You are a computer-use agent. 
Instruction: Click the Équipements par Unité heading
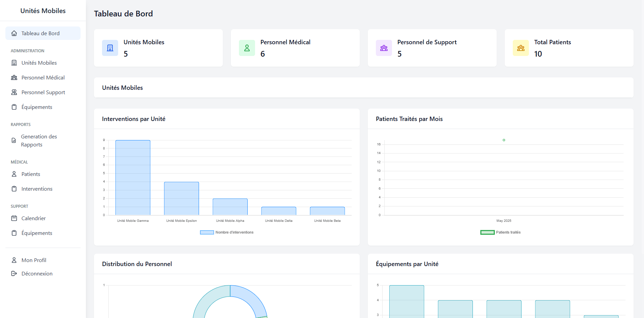407,264
